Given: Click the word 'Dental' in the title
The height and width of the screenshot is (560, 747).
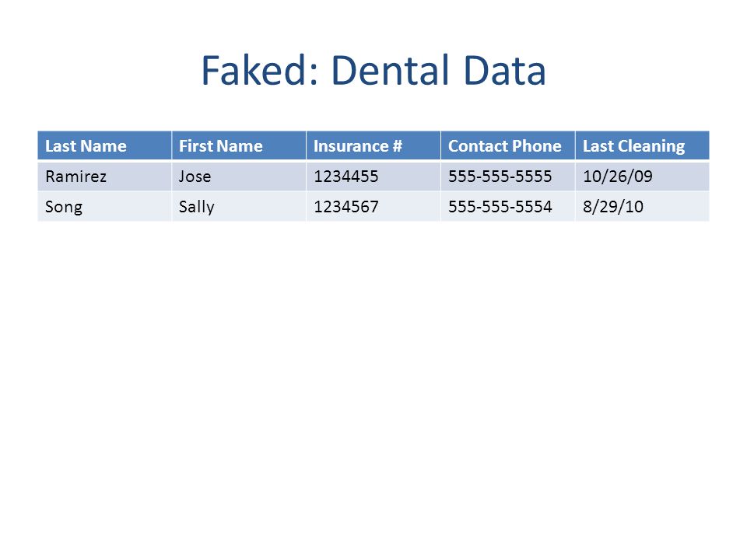Looking at the screenshot, I should coord(390,71).
